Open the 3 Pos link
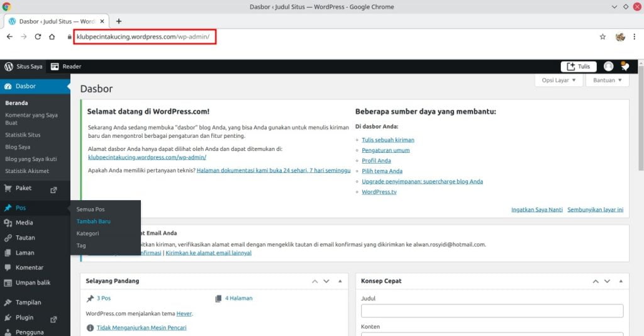Image resolution: width=644 pixels, height=336 pixels. (x=104, y=298)
